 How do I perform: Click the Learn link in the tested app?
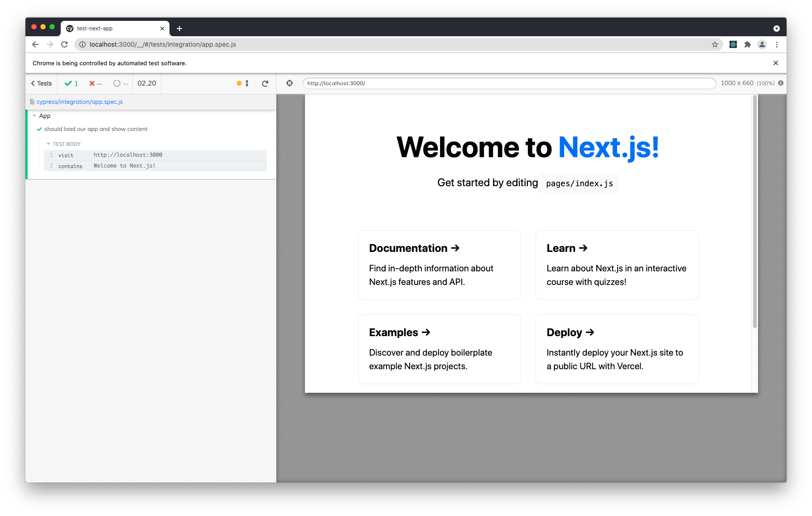[x=566, y=248]
